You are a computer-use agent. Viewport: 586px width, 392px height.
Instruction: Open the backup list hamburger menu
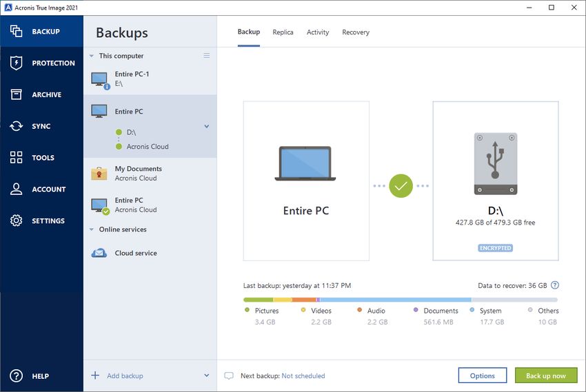pos(206,56)
